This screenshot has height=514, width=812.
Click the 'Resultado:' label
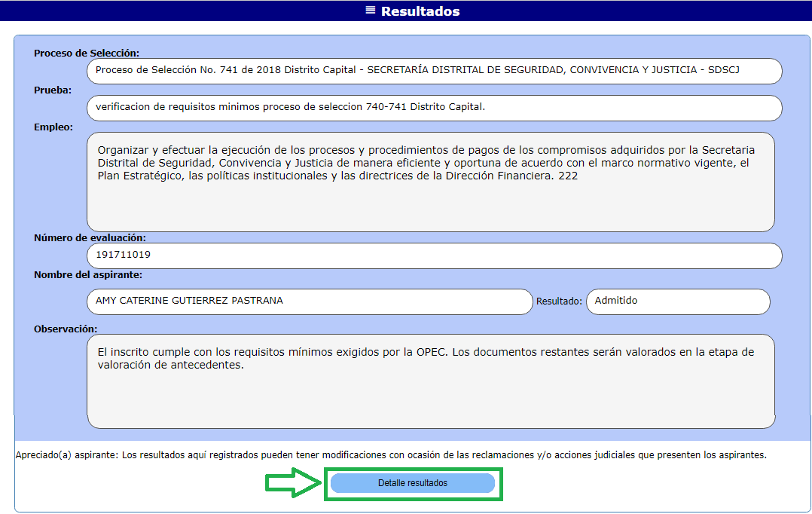559,301
